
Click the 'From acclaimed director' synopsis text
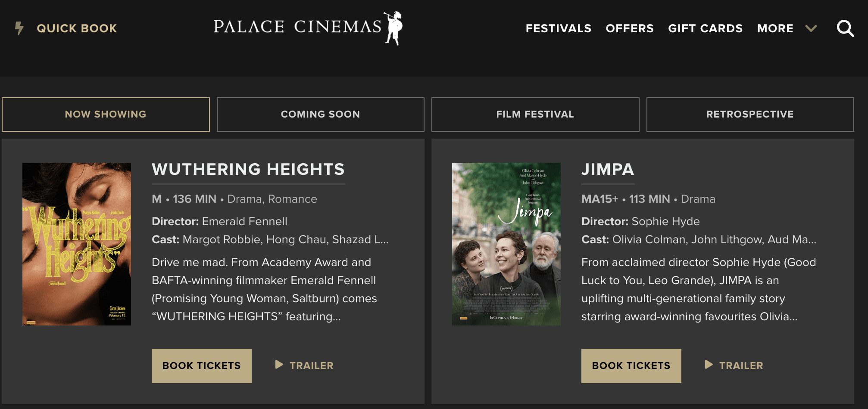click(699, 289)
